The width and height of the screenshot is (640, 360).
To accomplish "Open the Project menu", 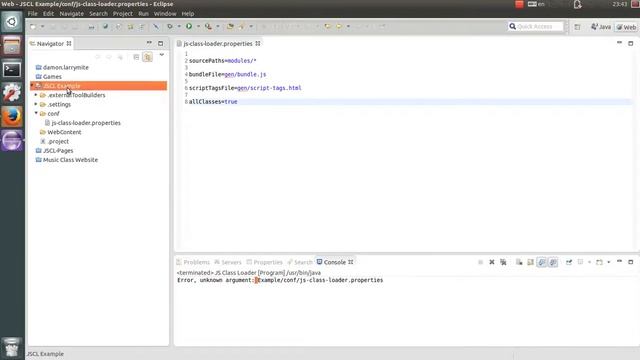I will 122,13.
